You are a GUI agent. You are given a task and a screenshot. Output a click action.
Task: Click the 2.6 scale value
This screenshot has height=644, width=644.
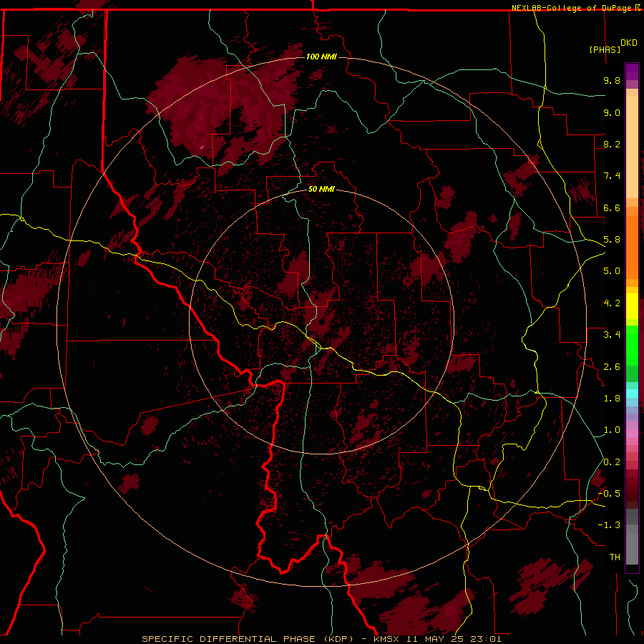pyautogui.click(x=612, y=367)
